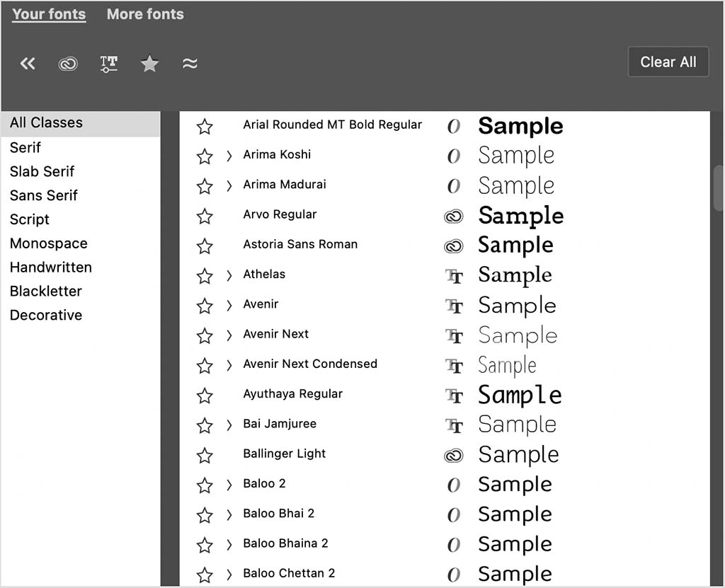Favorite Arvo Regular font
Viewport: 725px width, 588px height.
pos(205,216)
